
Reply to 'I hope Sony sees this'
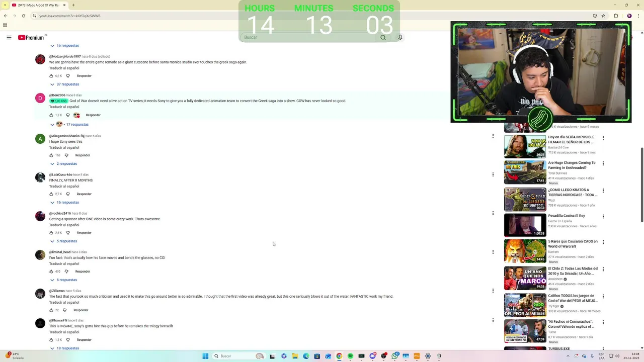point(83,155)
